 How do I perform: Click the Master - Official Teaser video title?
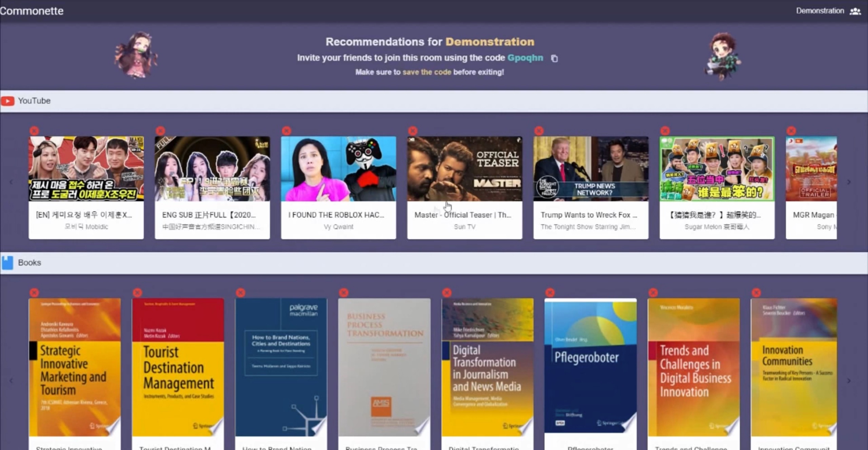pyautogui.click(x=463, y=215)
